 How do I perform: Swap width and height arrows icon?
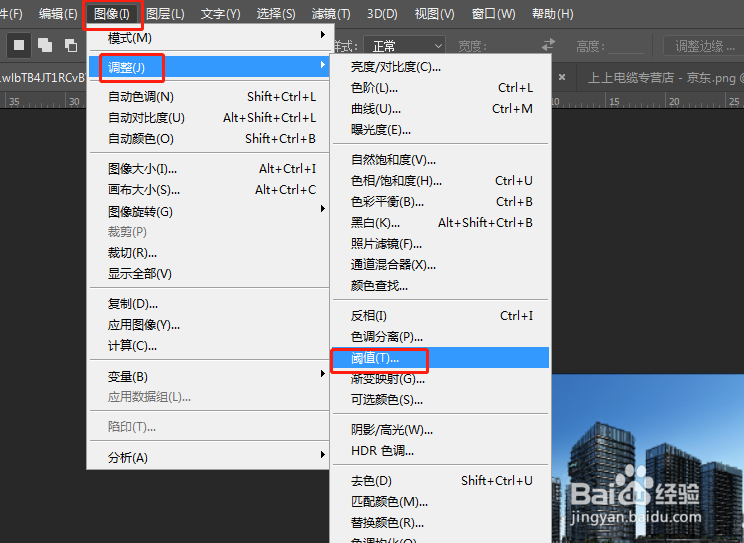click(549, 45)
